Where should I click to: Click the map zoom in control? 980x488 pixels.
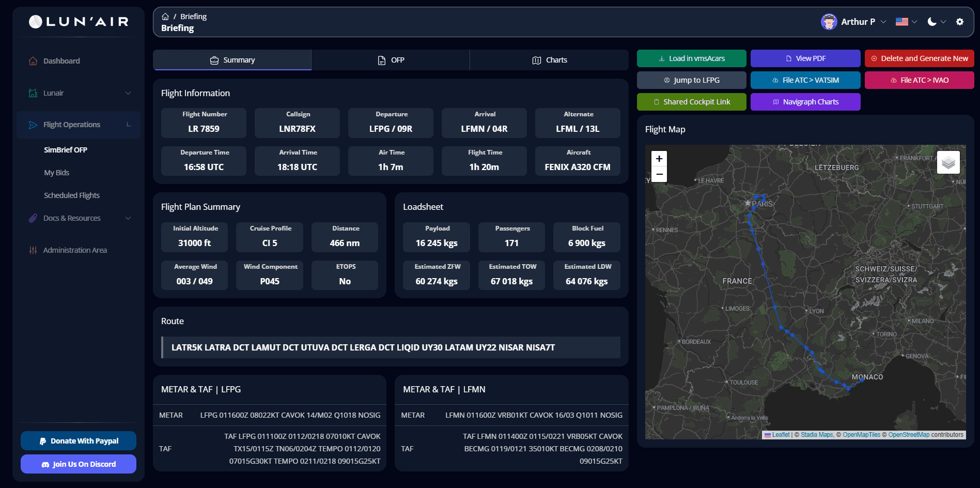(659, 158)
